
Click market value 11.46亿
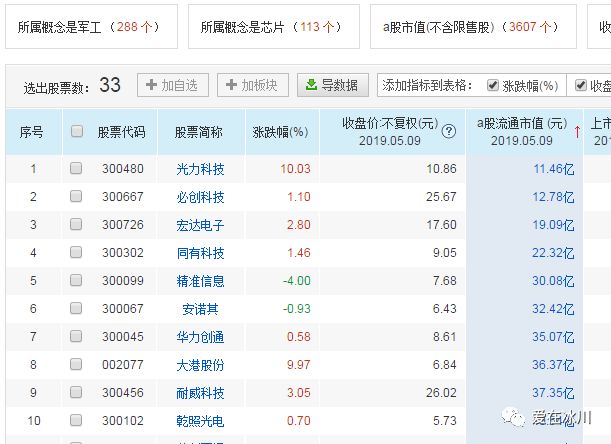pyautogui.click(x=553, y=169)
